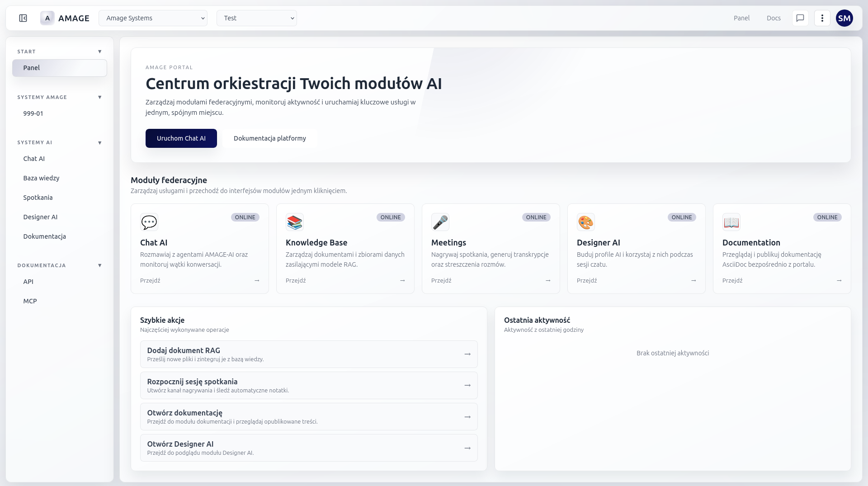Open the three-dot more options menu
Image resolution: width=868 pixels, height=486 pixels.
(822, 18)
